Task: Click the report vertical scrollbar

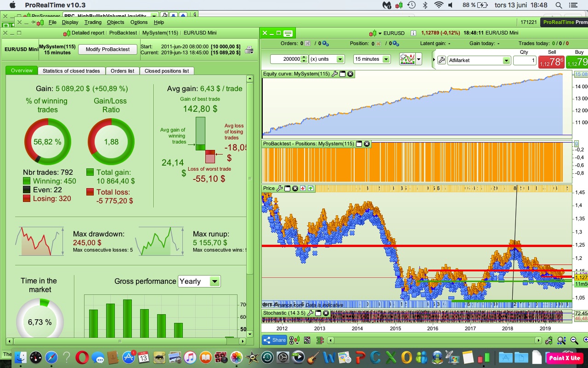Action: [250, 207]
